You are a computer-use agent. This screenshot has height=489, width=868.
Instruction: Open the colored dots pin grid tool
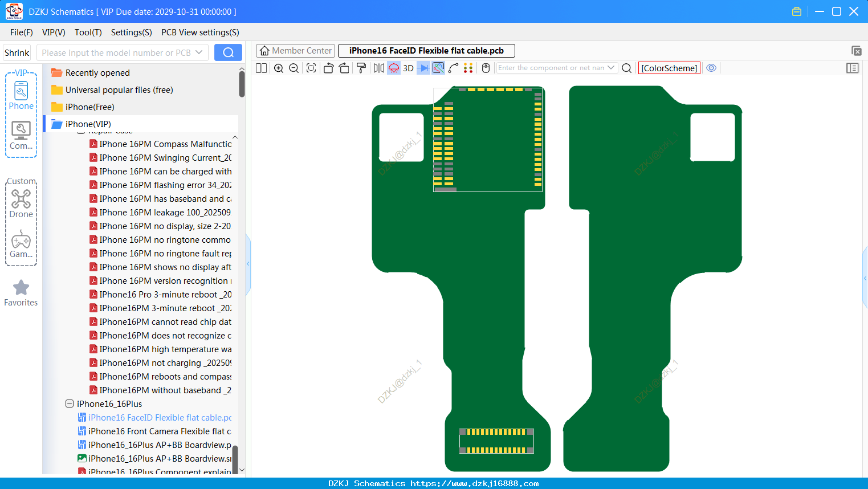[x=468, y=68]
